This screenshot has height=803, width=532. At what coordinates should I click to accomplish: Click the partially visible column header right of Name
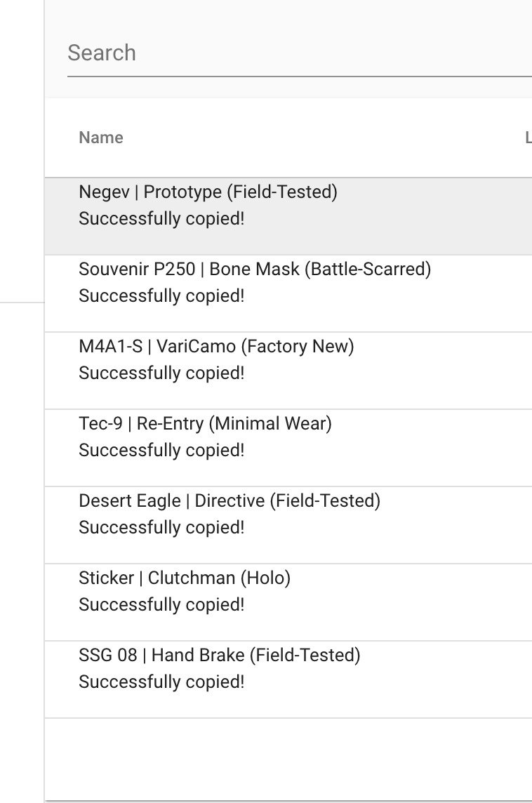point(528,138)
